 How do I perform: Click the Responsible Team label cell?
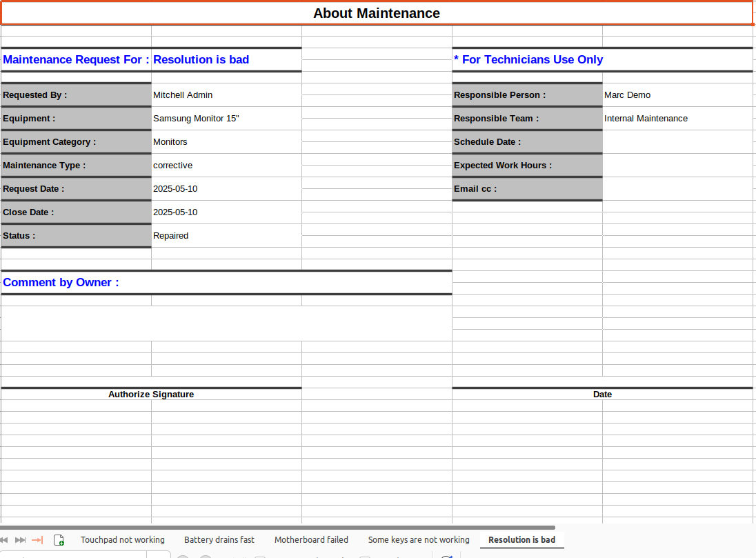[528, 119]
